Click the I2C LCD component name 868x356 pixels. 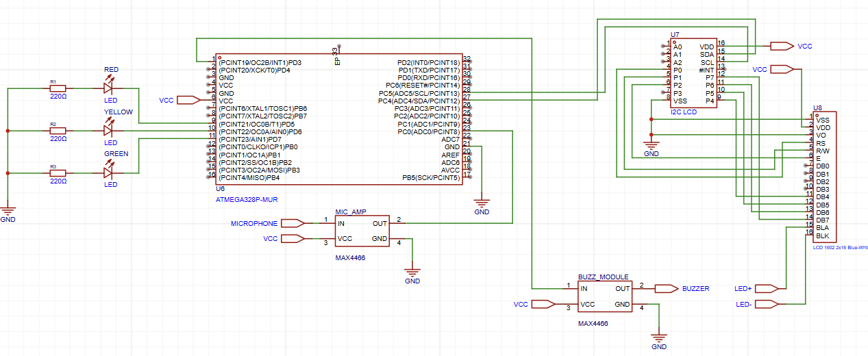pyautogui.click(x=683, y=112)
